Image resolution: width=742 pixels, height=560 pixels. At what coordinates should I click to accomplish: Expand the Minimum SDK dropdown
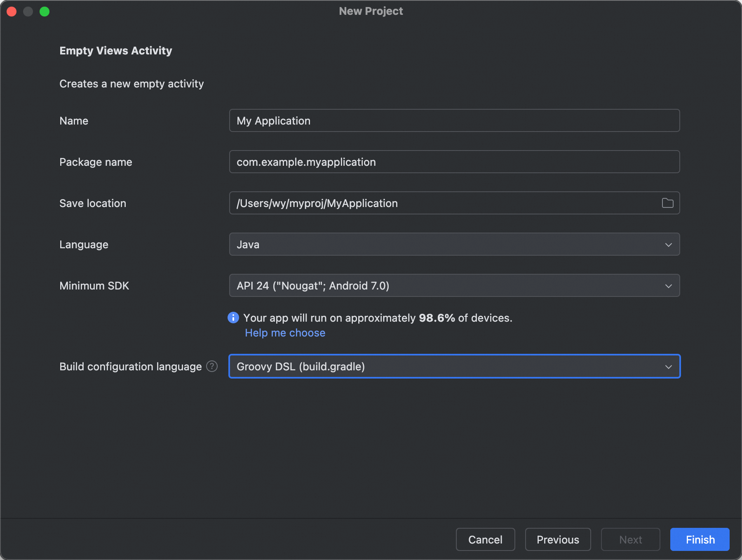tap(453, 285)
